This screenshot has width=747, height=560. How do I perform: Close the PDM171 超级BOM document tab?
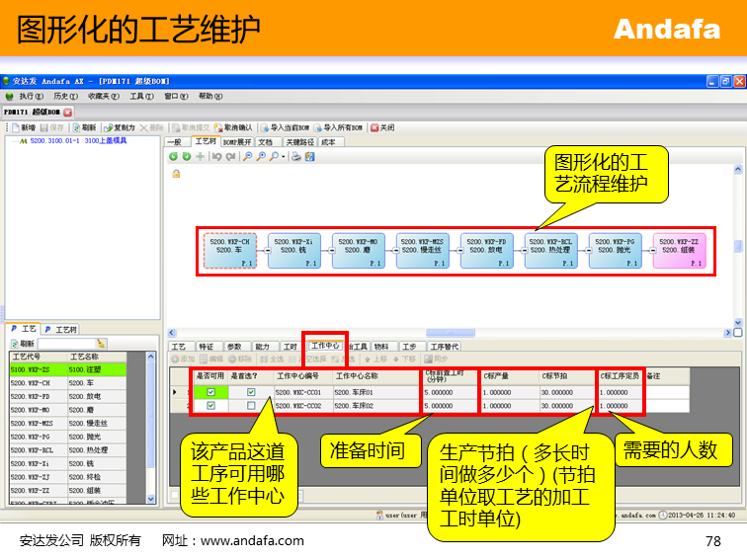[x=68, y=113]
